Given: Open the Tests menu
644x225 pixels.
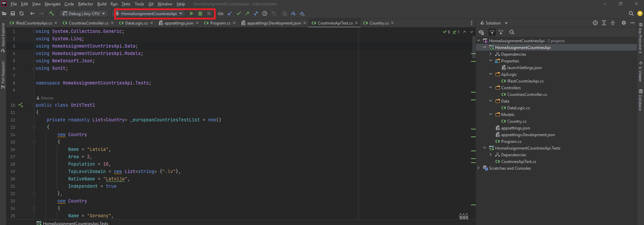Looking at the screenshot, I should 126,4.
